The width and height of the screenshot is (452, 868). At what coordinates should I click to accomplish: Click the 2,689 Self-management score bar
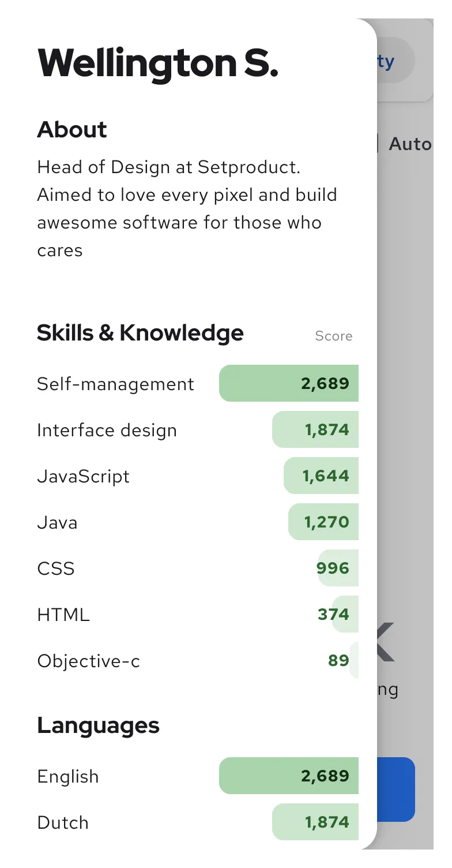289,383
